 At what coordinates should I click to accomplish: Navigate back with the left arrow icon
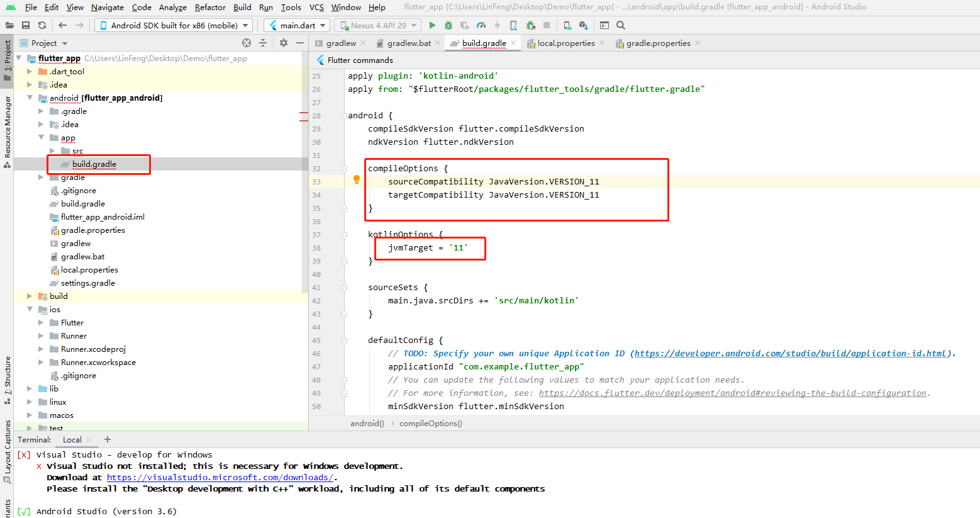[62, 25]
